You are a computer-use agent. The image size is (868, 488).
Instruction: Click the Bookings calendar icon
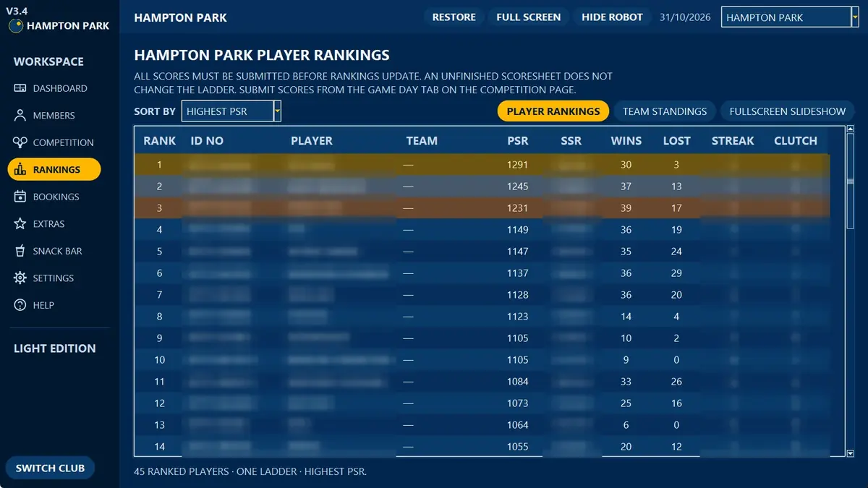click(20, 197)
